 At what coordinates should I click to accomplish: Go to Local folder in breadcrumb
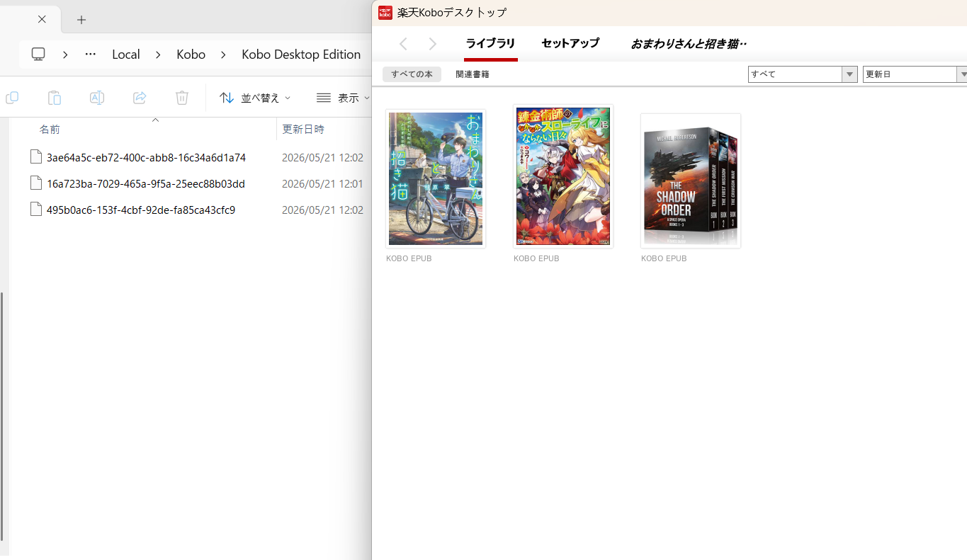point(126,54)
